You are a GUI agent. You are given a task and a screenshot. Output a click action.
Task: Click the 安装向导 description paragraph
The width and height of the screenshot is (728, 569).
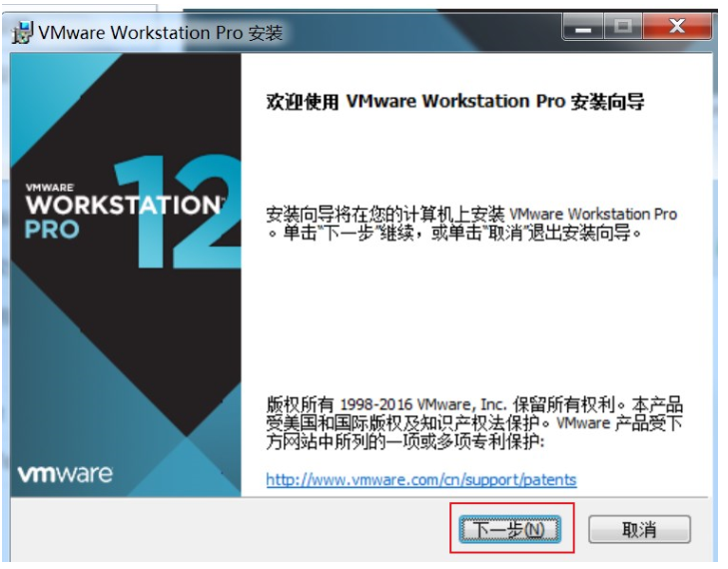coord(471,224)
